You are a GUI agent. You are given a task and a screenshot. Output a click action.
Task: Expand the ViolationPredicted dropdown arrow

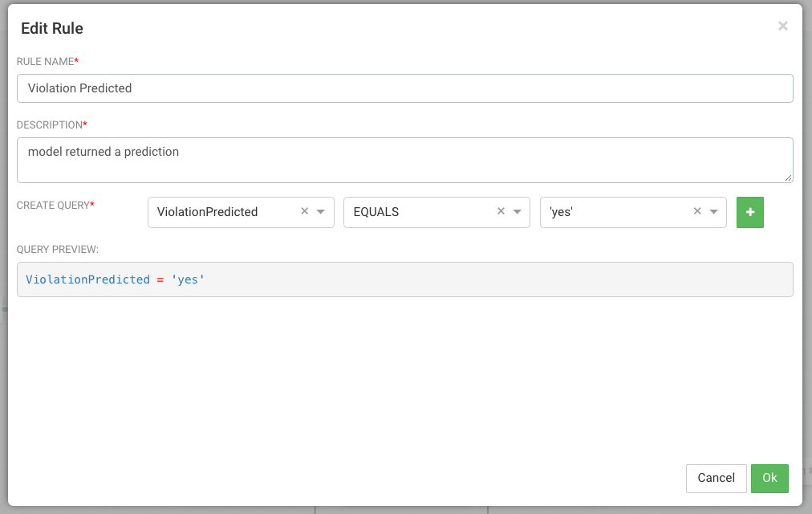coord(321,212)
